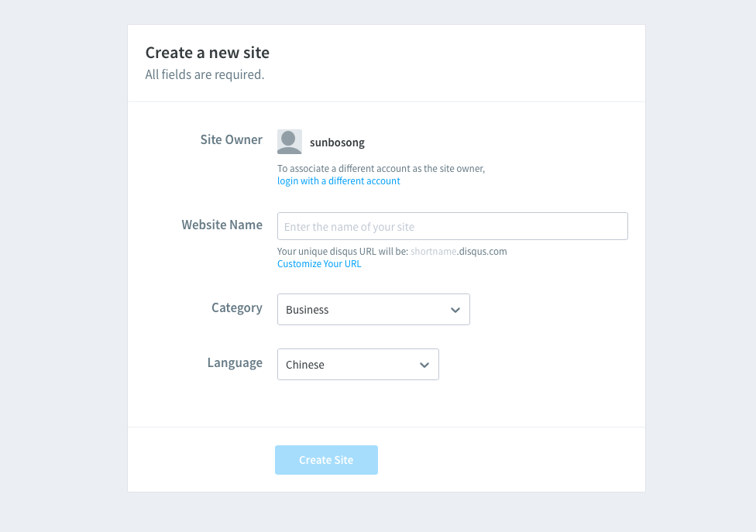This screenshot has height=532, width=756.
Task: Click the 'Create a new site' heading
Action: [208, 53]
